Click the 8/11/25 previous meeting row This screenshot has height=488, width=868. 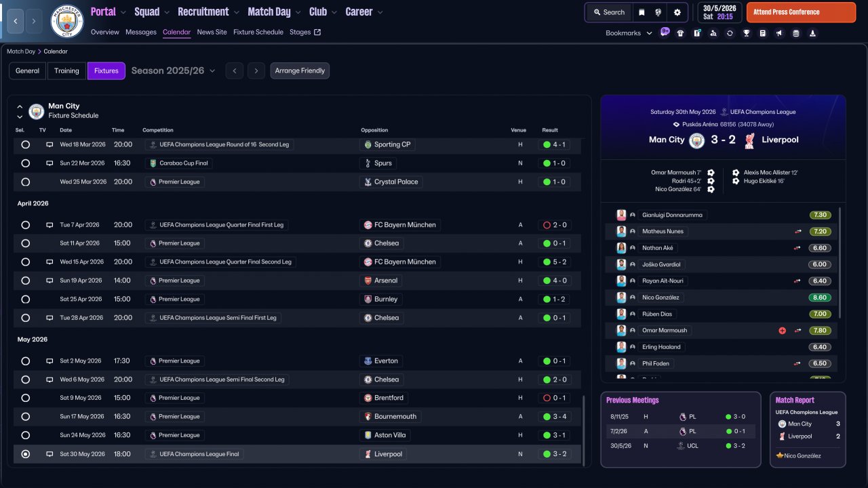(x=680, y=417)
